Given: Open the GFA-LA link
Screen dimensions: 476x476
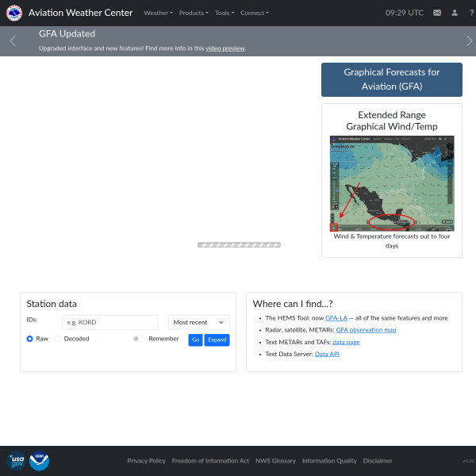Looking at the screenshot, I should click(x=336, y=318).
